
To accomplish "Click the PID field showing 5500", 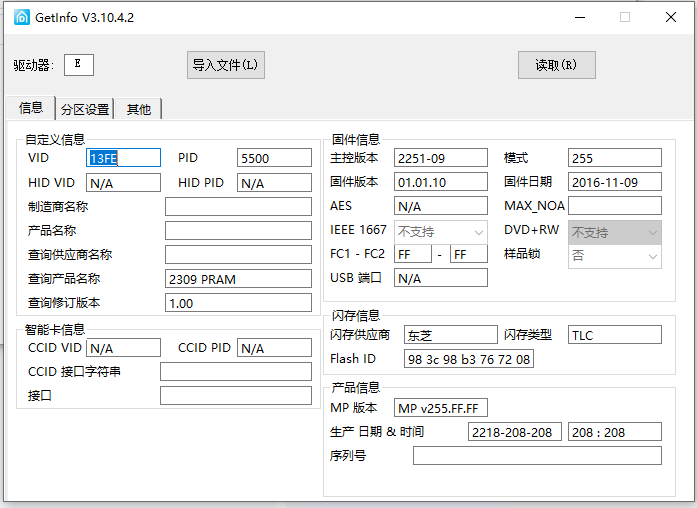I will coord(274,158).
